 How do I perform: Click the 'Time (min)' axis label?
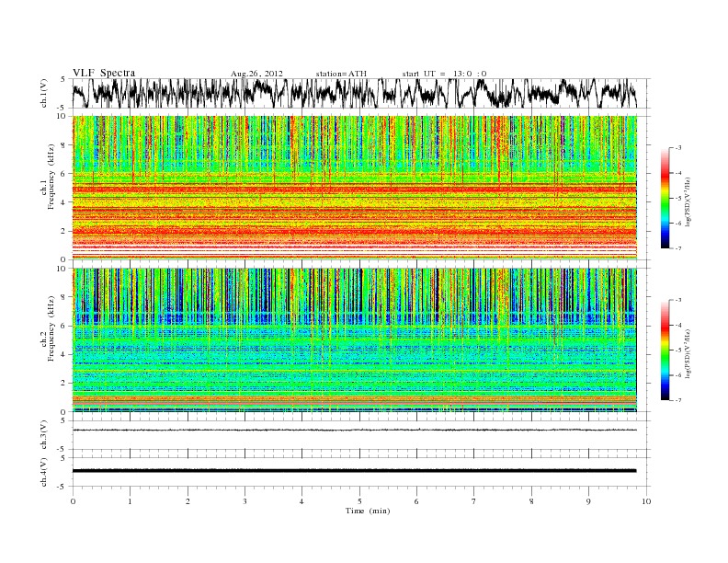pyautogui.click(x=368, y=511)
